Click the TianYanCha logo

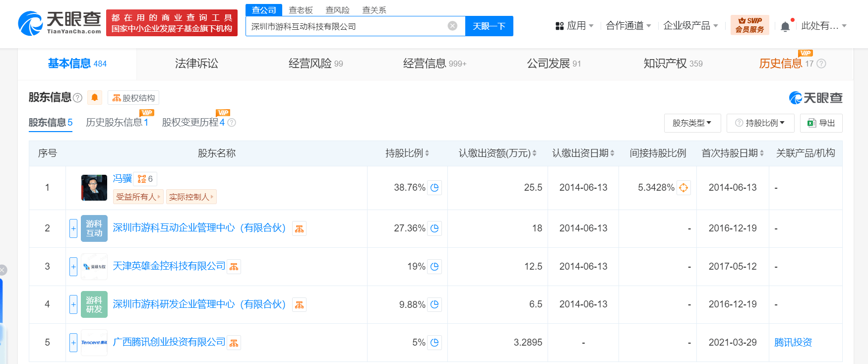pyautogui.click(x=60, y=23)
